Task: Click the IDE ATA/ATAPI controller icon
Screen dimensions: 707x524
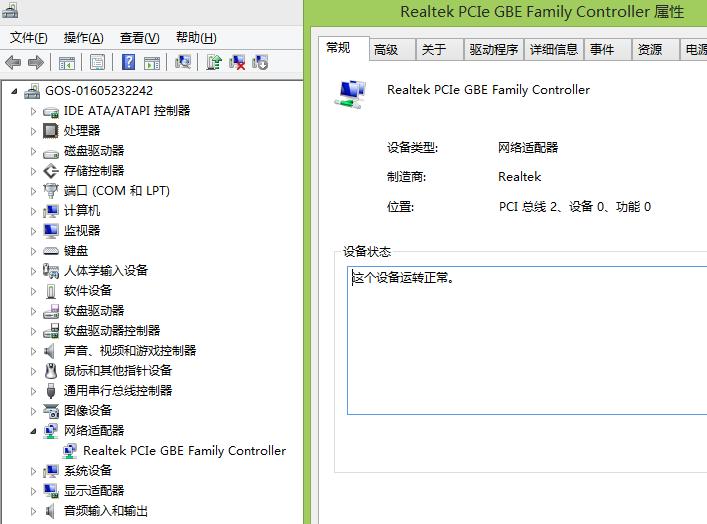Action: click(50, 111)
